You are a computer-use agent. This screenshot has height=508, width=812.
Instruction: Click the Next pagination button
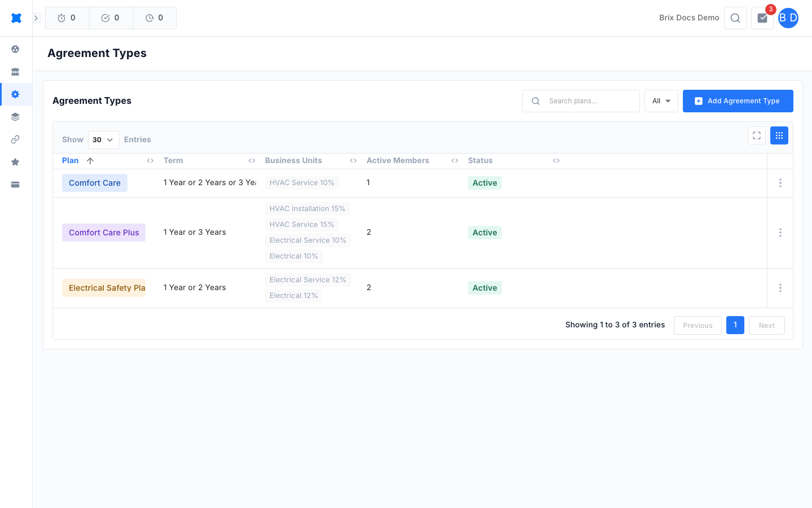(x=767, y=325)
